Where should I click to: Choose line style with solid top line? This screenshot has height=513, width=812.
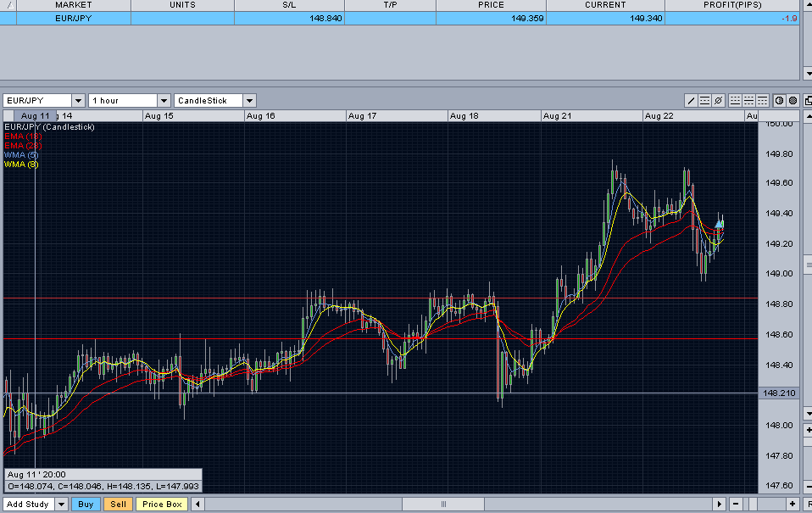pos(762,101)
